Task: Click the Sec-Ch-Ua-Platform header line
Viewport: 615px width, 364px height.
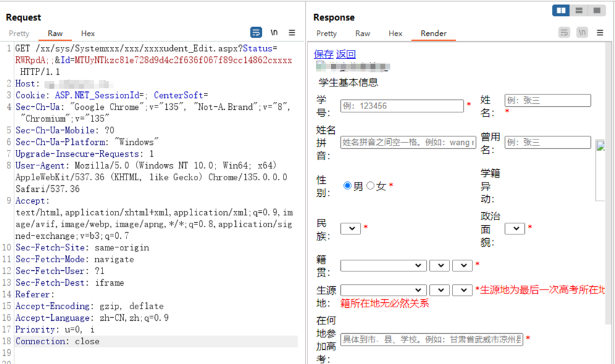Action: (x=87, y=143)
